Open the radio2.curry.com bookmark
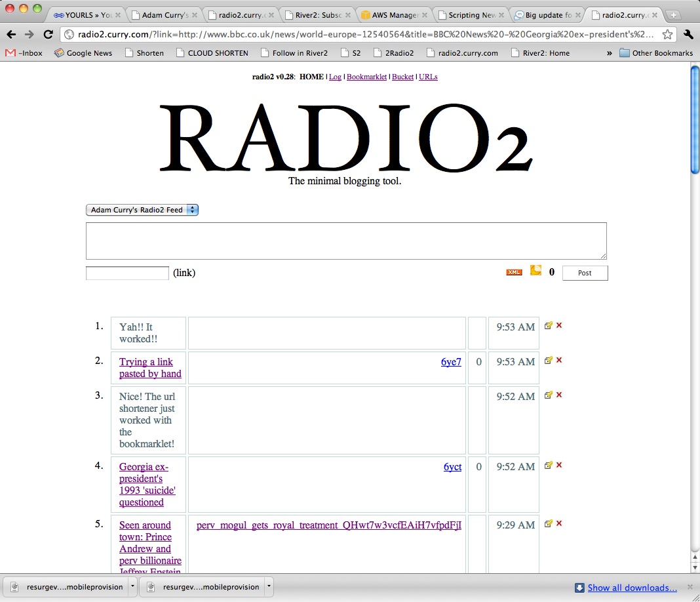The height and width of the screenshot is (602, 700). (463, 53)
